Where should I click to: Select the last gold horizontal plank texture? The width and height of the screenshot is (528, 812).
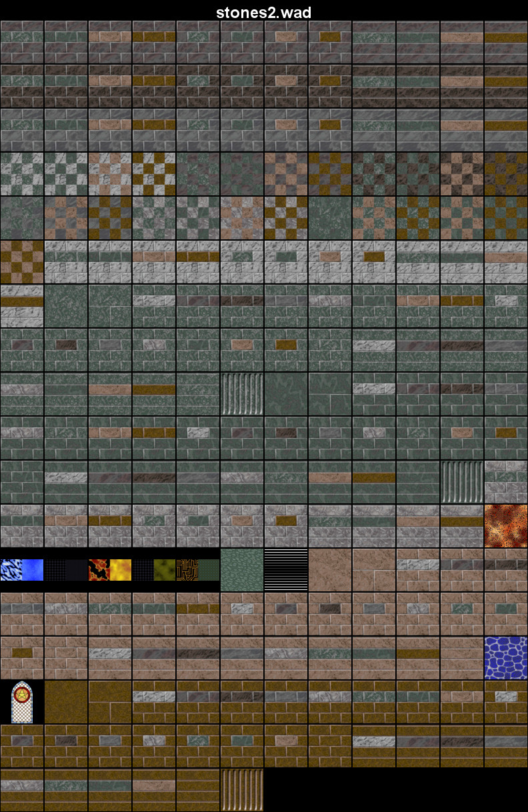pos(198,790)
